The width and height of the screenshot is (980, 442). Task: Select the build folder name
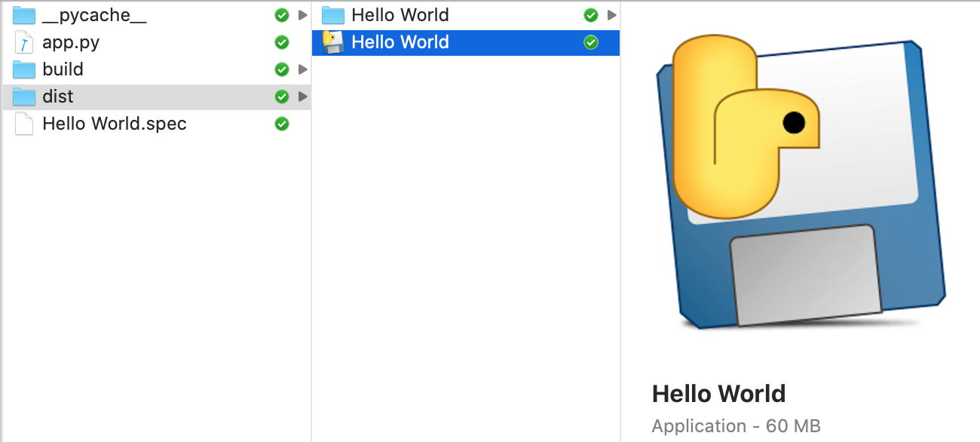(x=63, y=69)
